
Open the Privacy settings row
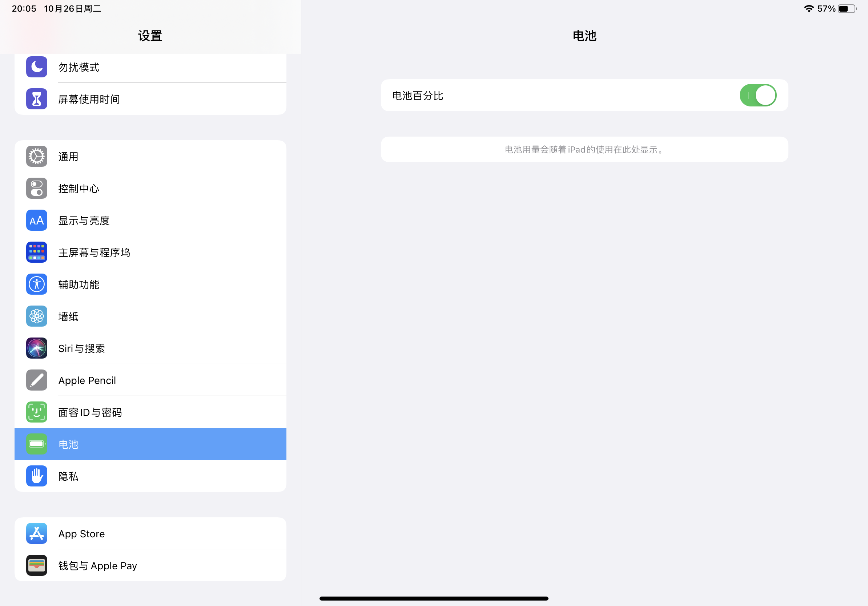pyautogui.click(x=150, y=476)
